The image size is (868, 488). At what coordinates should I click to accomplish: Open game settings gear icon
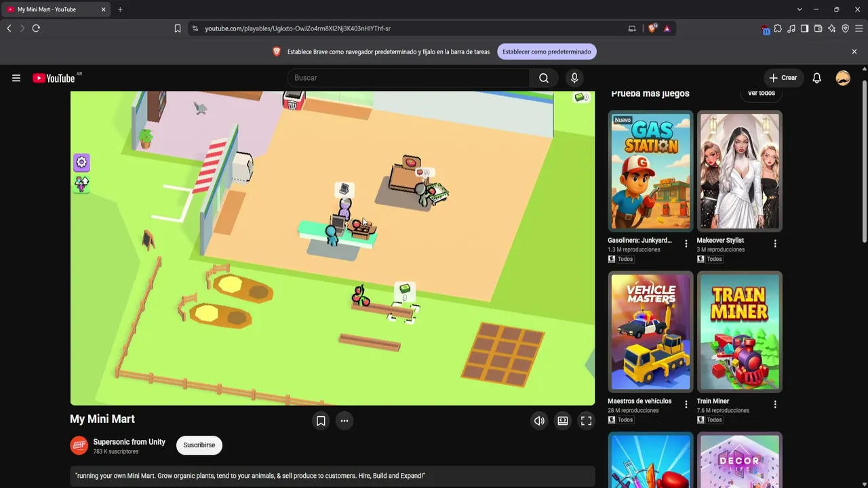(x=81, y=162)
